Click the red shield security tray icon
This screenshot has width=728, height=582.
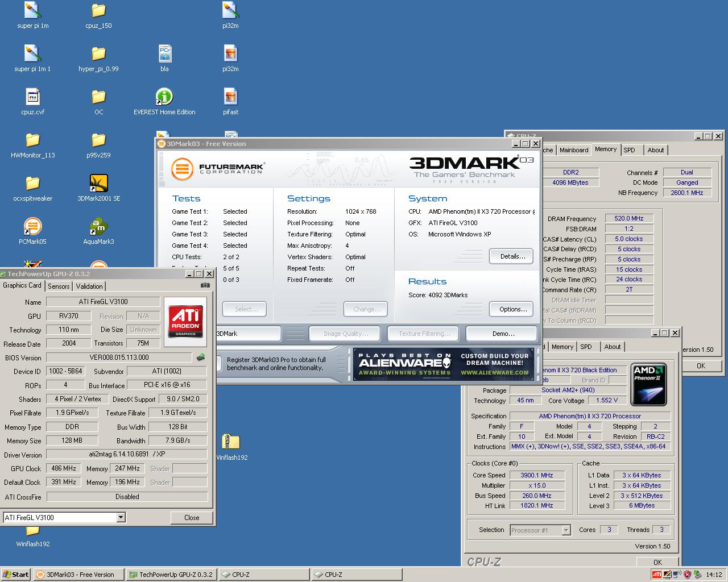(687, 575)
